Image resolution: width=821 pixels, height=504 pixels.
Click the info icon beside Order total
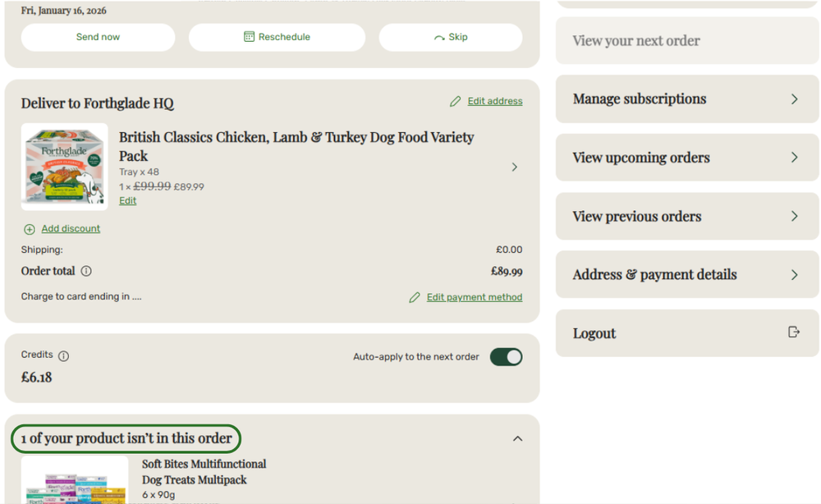(86, 271)
